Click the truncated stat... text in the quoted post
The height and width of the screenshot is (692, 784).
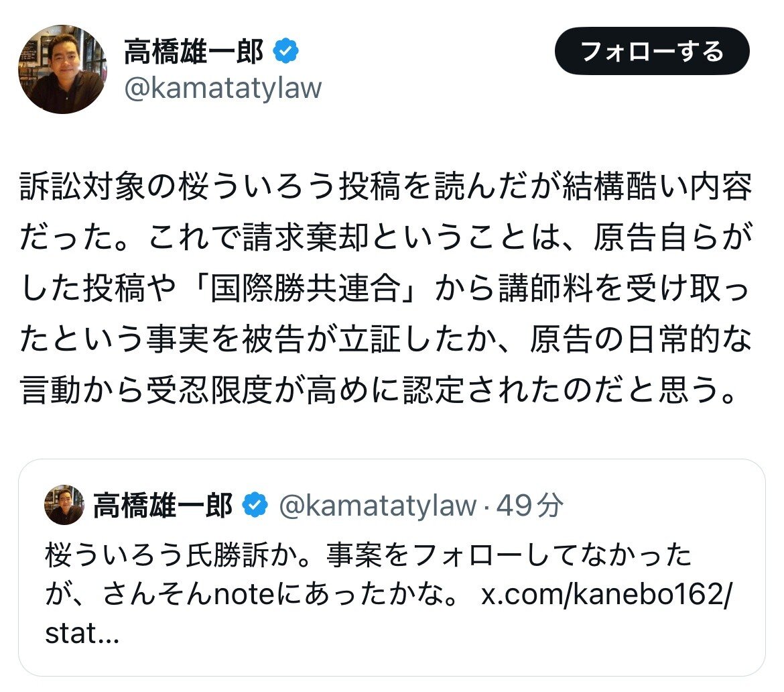click(x=82, y=634)
